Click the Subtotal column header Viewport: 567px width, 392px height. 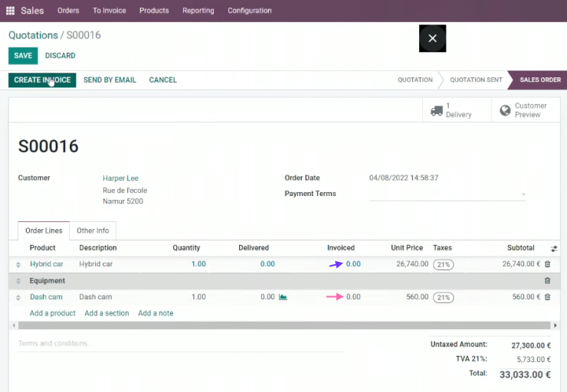[x=521, y=248]
